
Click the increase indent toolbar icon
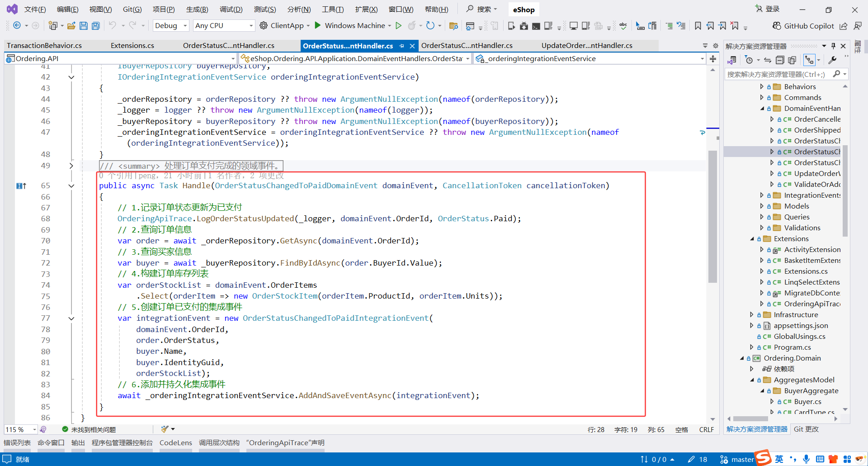click(669, 26)
